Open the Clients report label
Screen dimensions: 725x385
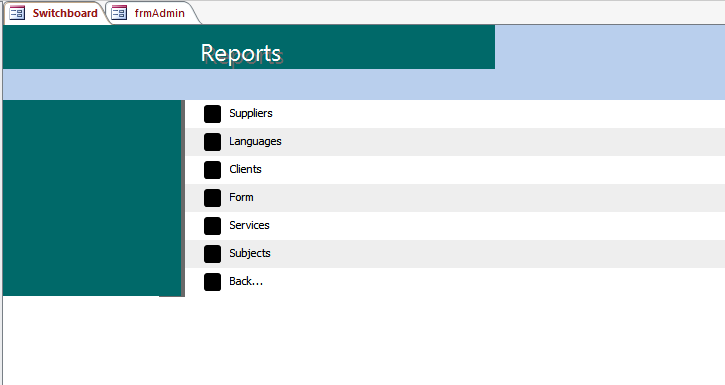[245, 169]
